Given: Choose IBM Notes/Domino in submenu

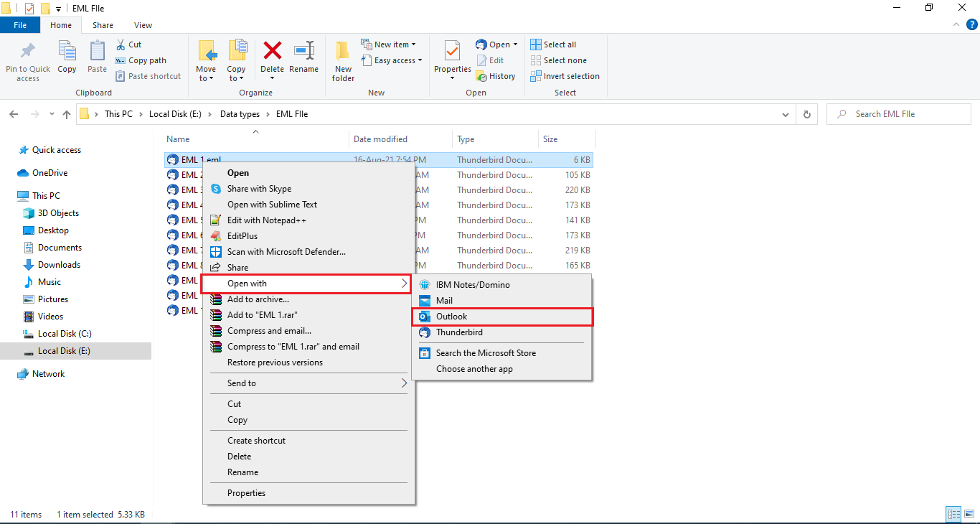Looking at the screenshot, I should click(x=502, y=285).
